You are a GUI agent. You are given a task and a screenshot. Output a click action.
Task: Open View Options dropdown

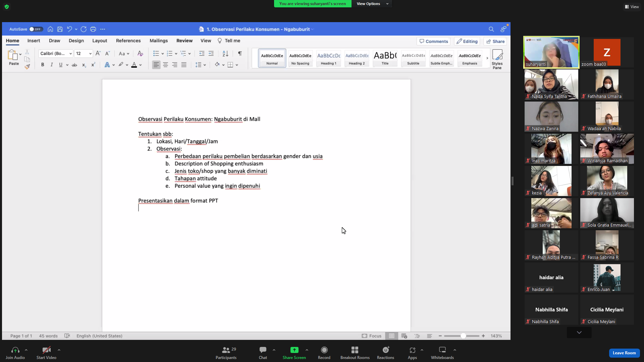pyautogui.click(x=372, y=4)
